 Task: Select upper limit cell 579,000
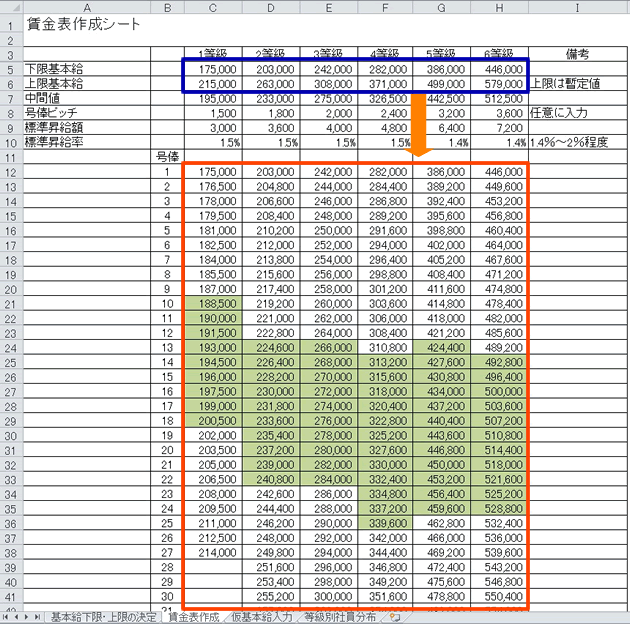pyautogui.click(x=499, y=84)
